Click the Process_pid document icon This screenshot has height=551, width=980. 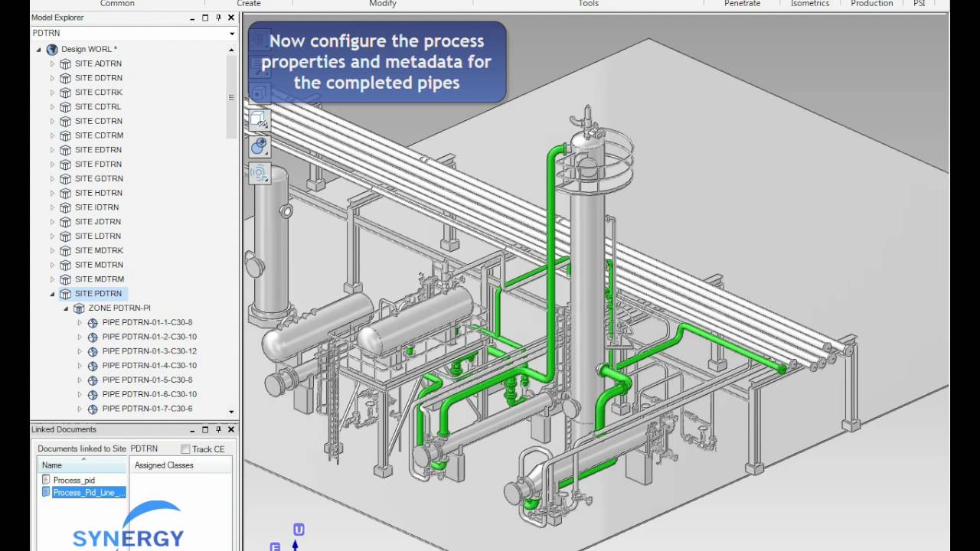(46, 480)
